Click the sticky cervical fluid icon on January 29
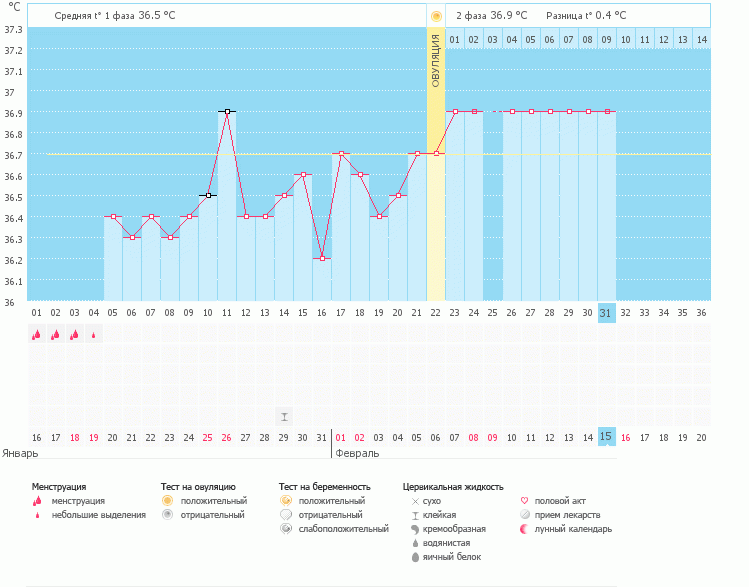The image size is (749, 587). (284, 417)
